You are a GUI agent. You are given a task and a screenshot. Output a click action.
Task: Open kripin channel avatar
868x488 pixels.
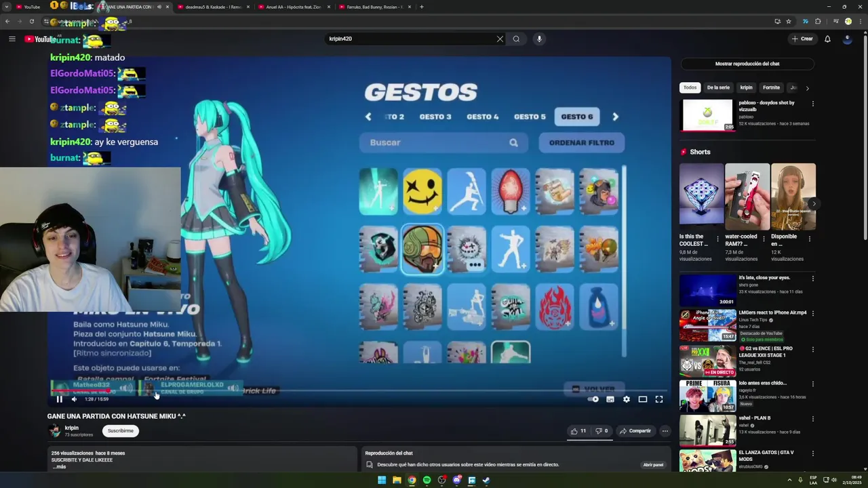(54, 431)
